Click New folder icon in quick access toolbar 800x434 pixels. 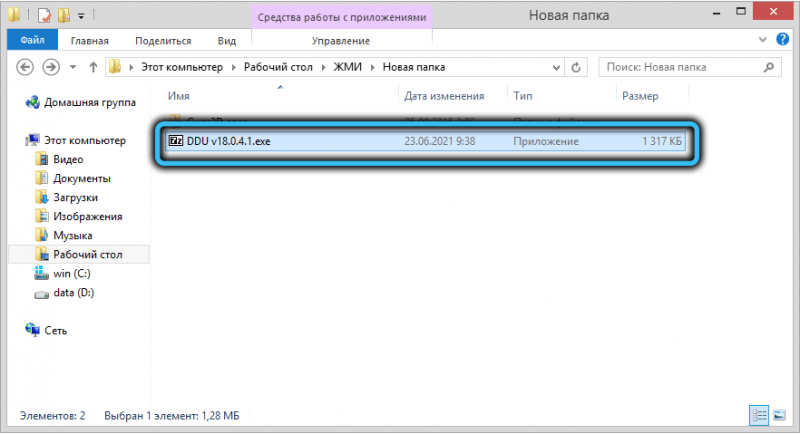coord(64,15)
